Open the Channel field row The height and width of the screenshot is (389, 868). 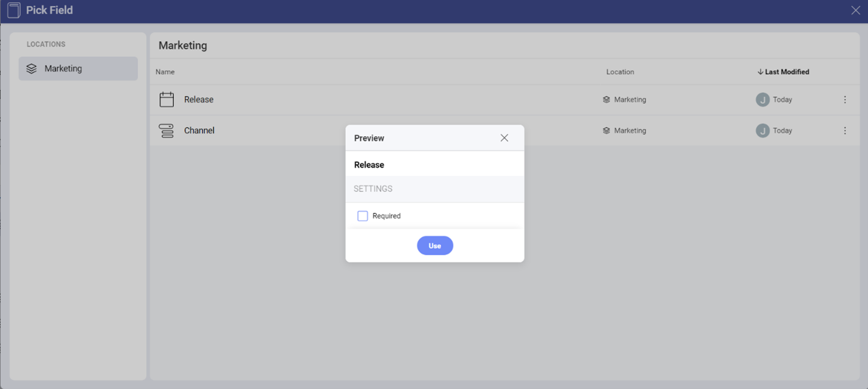[505, 131]
